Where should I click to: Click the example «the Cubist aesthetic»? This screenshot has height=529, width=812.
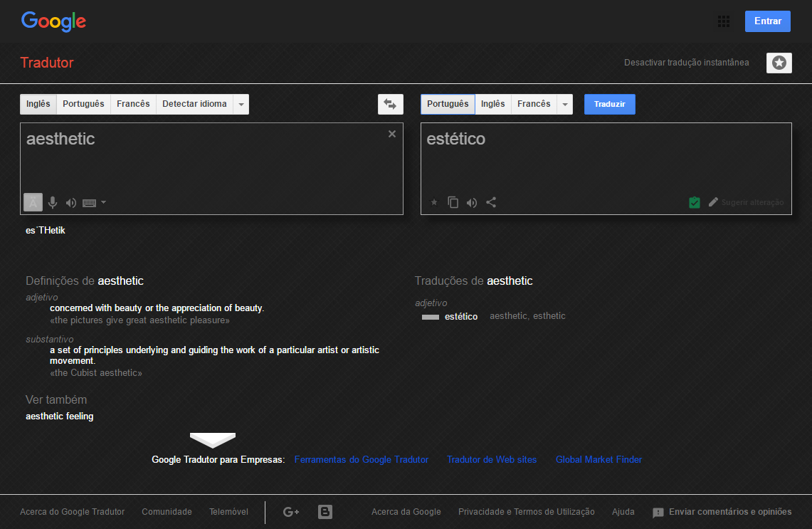(96, 373)
